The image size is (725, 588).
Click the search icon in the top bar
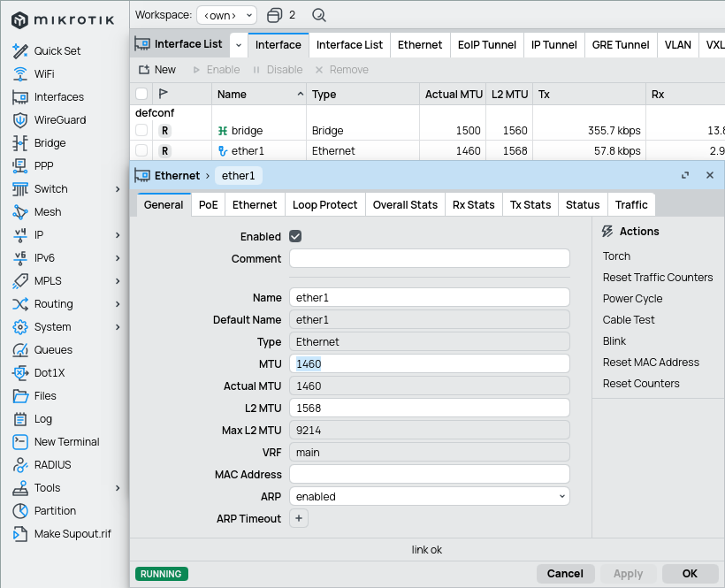click(x=319, y=15)
